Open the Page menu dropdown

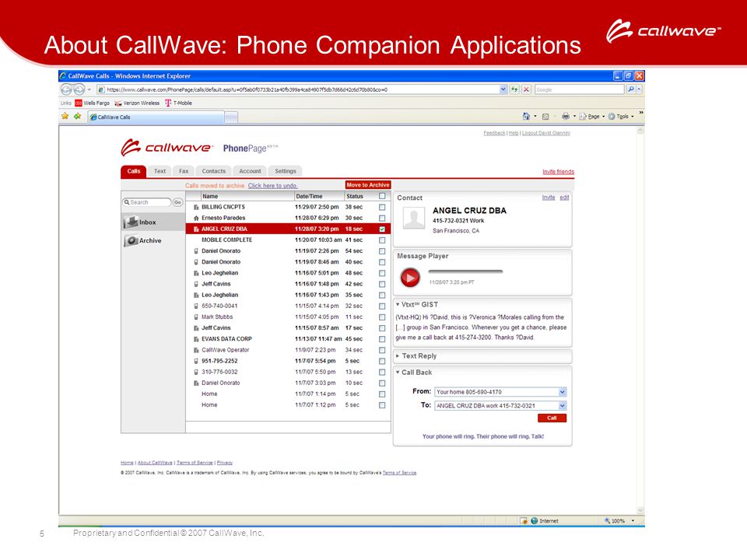pos(592,116)
